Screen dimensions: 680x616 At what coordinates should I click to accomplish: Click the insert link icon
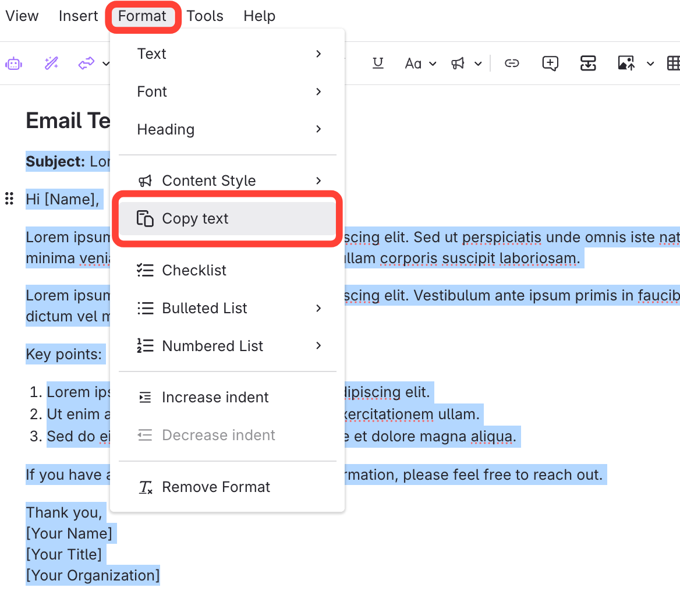tap(512, 63)
